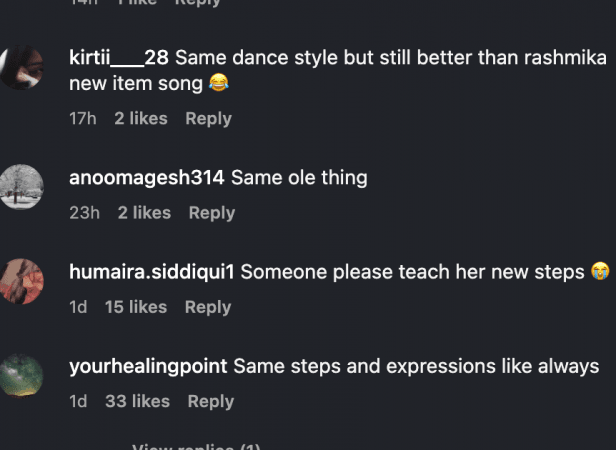616x450 pixels.
Task: Expand View replies under yourhealingpoint's comment
Action: click(196, 446)
